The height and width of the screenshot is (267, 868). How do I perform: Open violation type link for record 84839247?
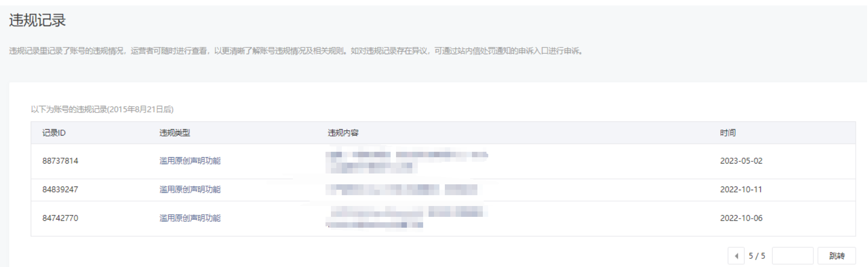(x=190, y=189)
